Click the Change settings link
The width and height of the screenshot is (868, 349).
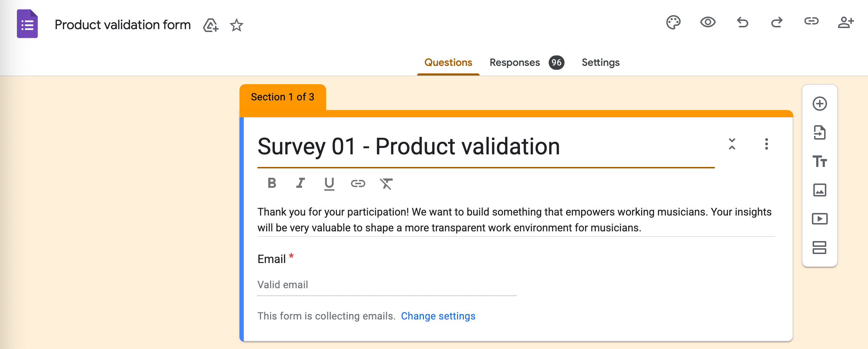(x=438, y=316)
